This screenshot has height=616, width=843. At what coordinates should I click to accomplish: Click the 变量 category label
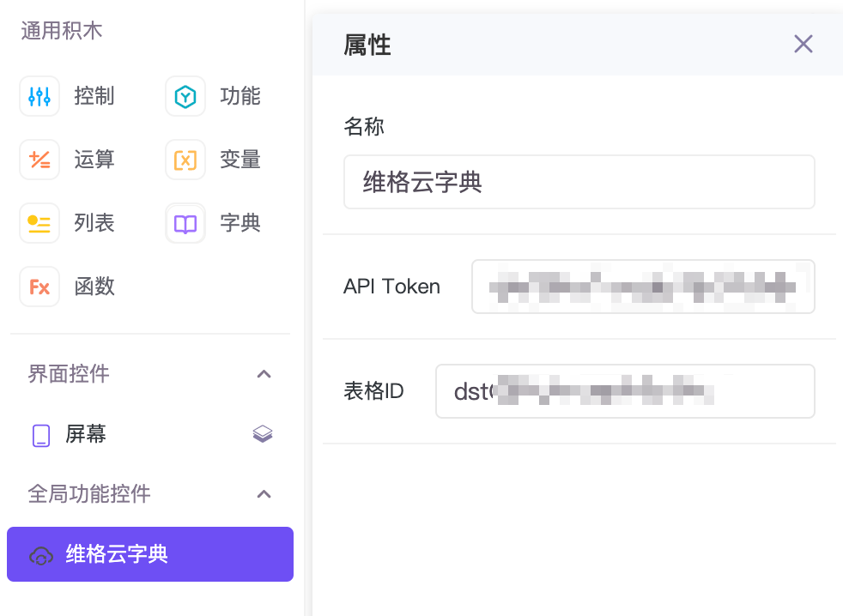[240, 160]
